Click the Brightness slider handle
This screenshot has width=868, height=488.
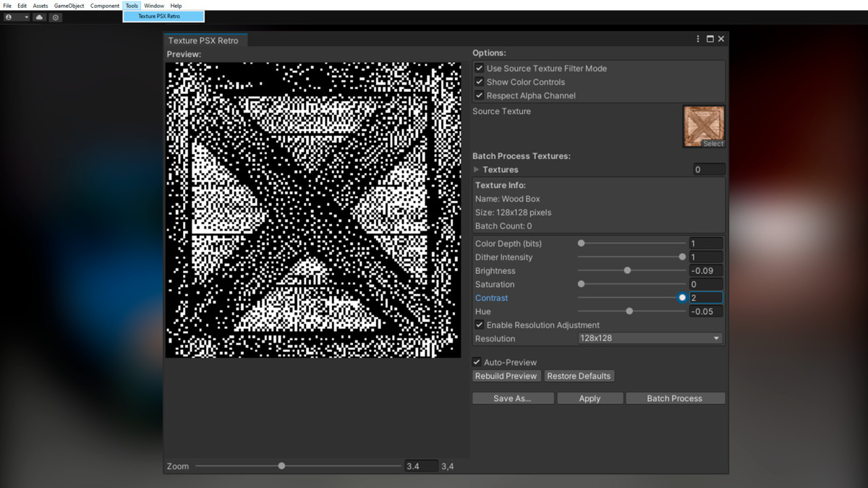pos(627,270)
